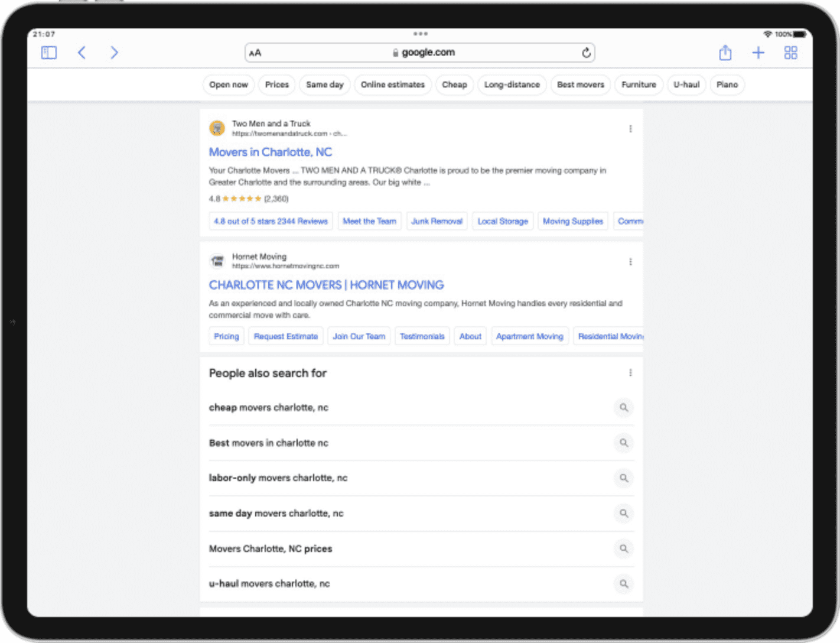
Task: Open the Apartment Moving sitelink
Action: [x=530, y=336]
